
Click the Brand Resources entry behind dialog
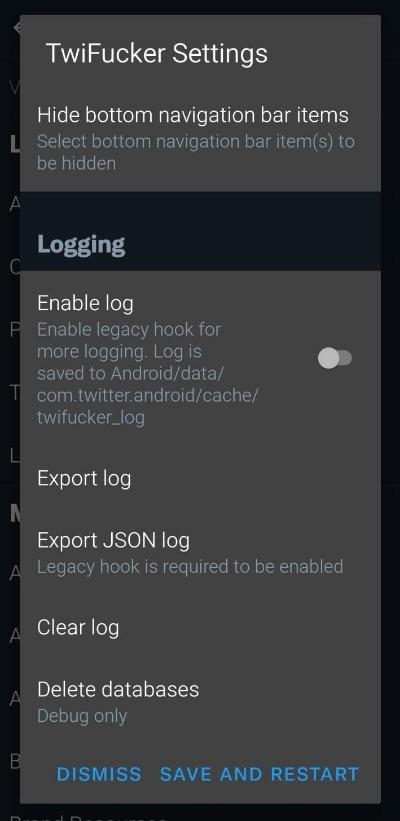point(89,816)
